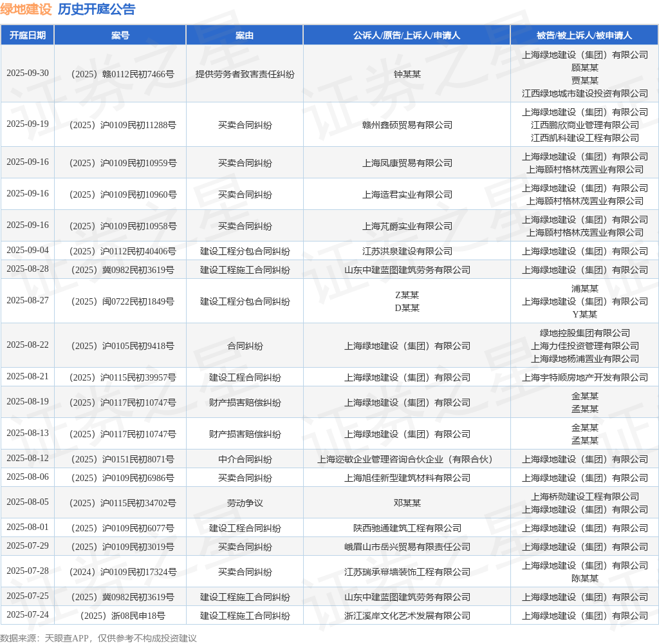The image size is (659, 644).
Task: Click defendant 上海绿地杨浦置业有限公司
Action: click(584, 359)
